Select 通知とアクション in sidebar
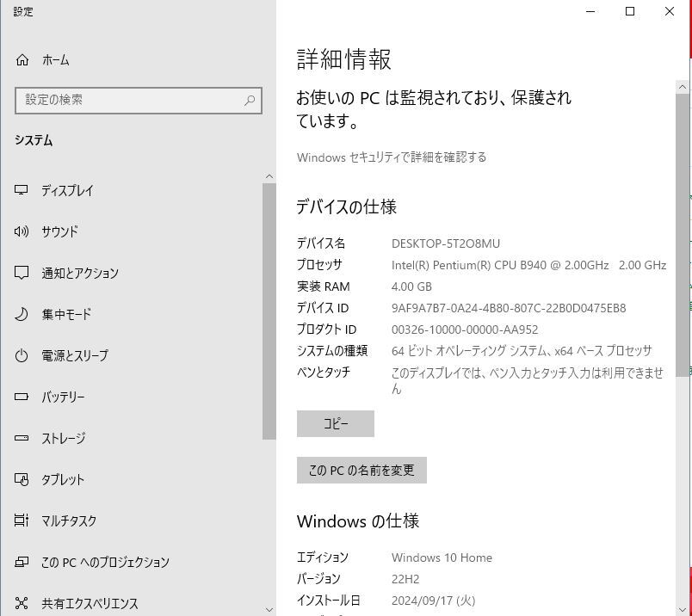Viewport: 692px width, 616px height. pos(80,273)
